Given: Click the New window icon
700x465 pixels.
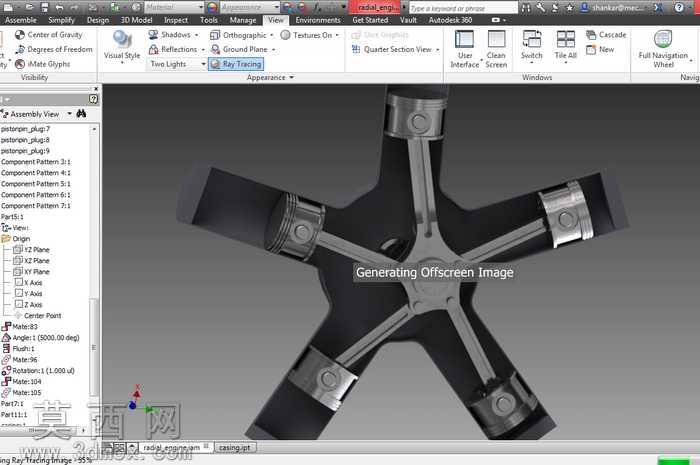Looking at the screenshot, I should tap(591, 50).
